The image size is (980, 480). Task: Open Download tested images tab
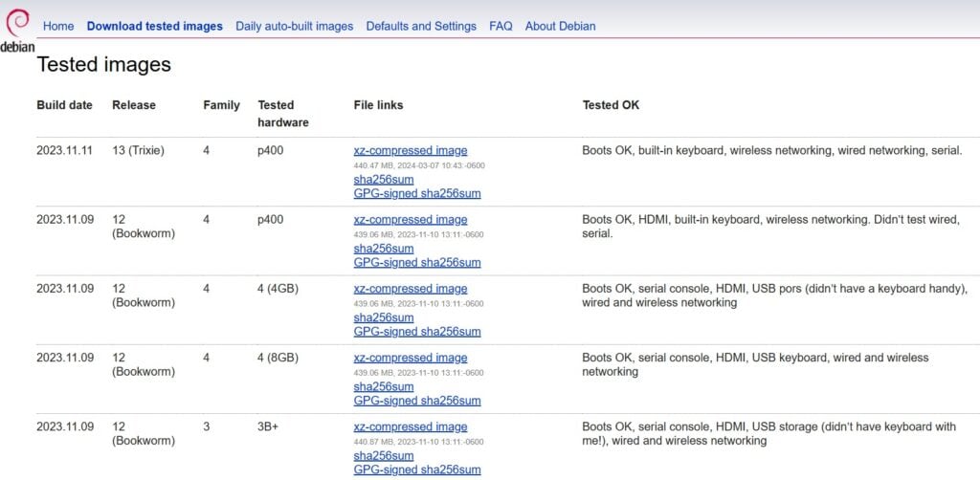point(154,26)
